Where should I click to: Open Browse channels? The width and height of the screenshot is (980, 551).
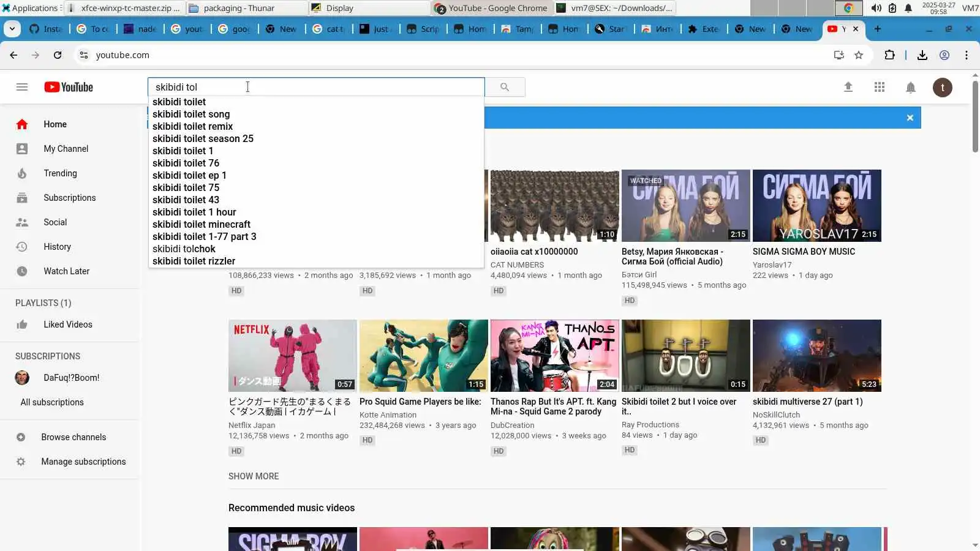point(70,437)
